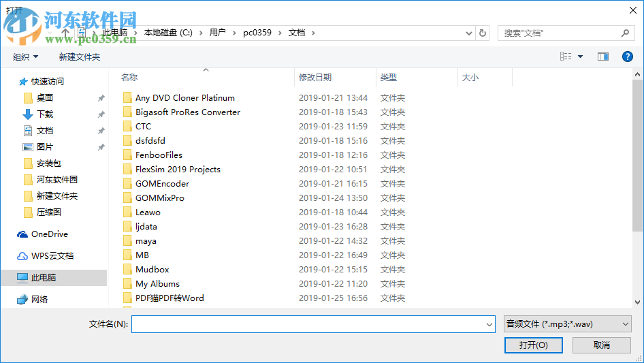Sort by the 名称 column header

pos(129,77)
